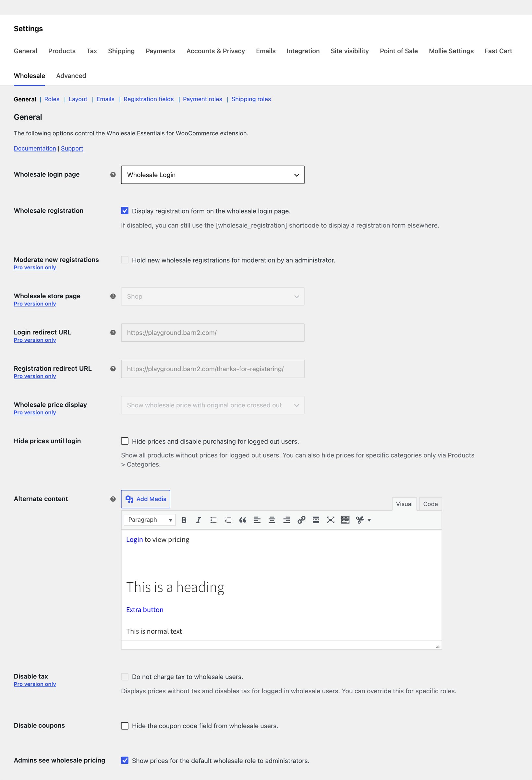532x780 pixels.
Task: Open the Shipping settings tab
Action: (x=121, y=51)
